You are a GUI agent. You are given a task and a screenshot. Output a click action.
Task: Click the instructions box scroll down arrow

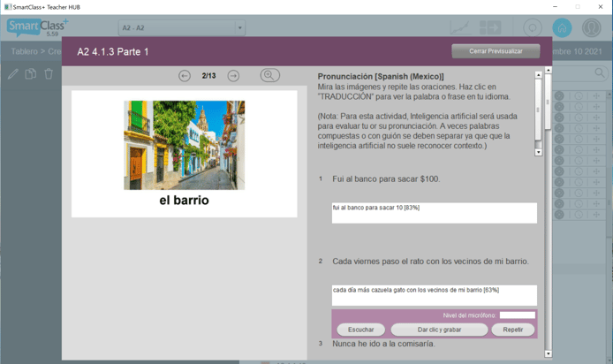538,152
